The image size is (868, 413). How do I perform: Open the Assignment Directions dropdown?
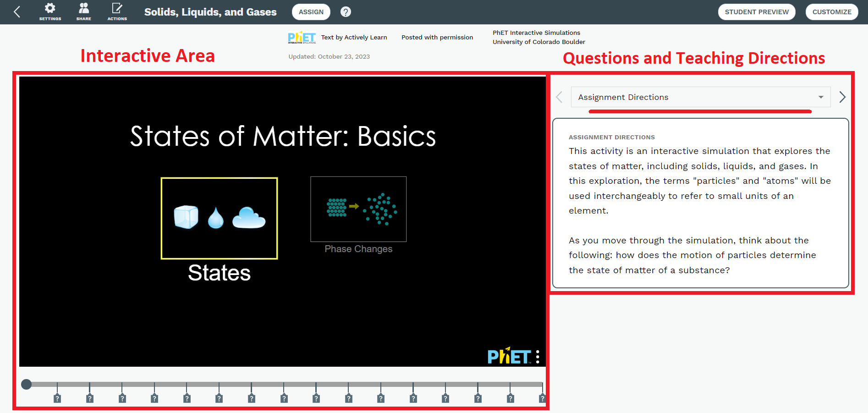tap(700, 97)
